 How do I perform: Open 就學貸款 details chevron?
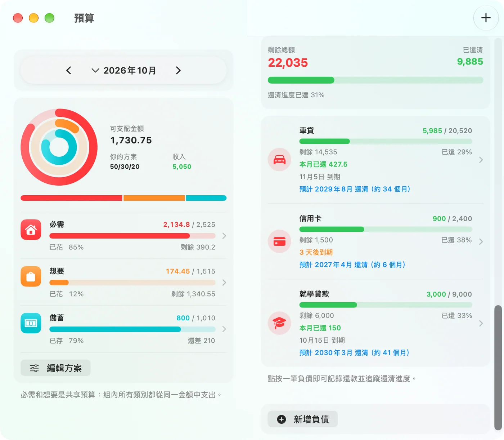click(481, 323)
